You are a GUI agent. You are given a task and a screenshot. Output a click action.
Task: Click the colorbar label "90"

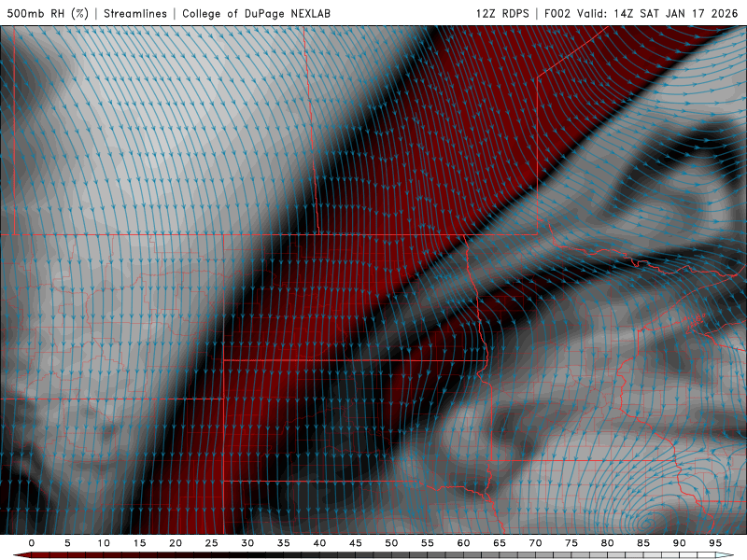point(679,543)
